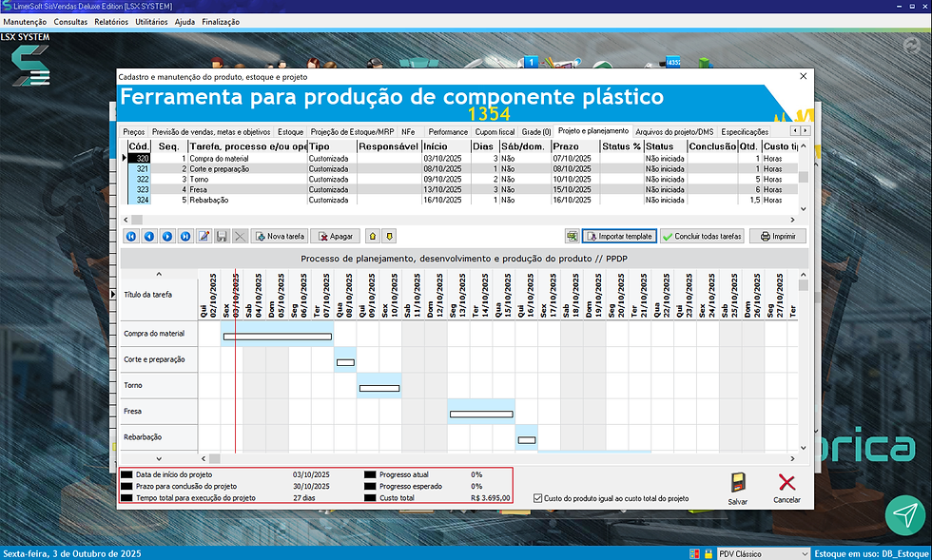This screenshot has width=932, height=560.
Task: Click the Salvar floppy disk icon
Action: pyautogui.click(x=738, y=482)
